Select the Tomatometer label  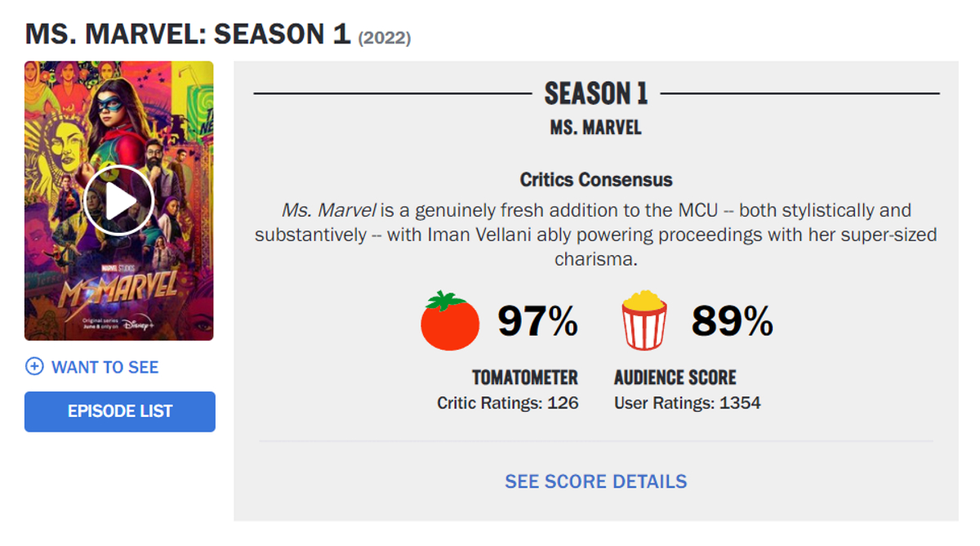[525, 378]
